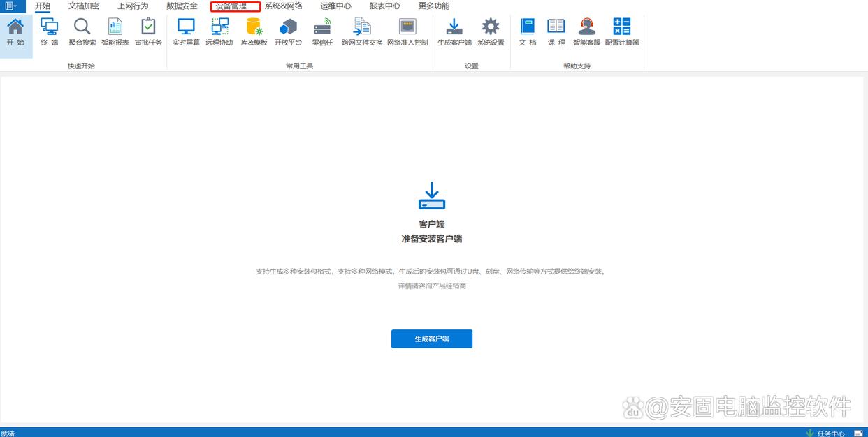The image size is (868, 437).
Task: Launch the 配置计算器 calculator tool
Action: pyautogui.click(x=622, y=32)
